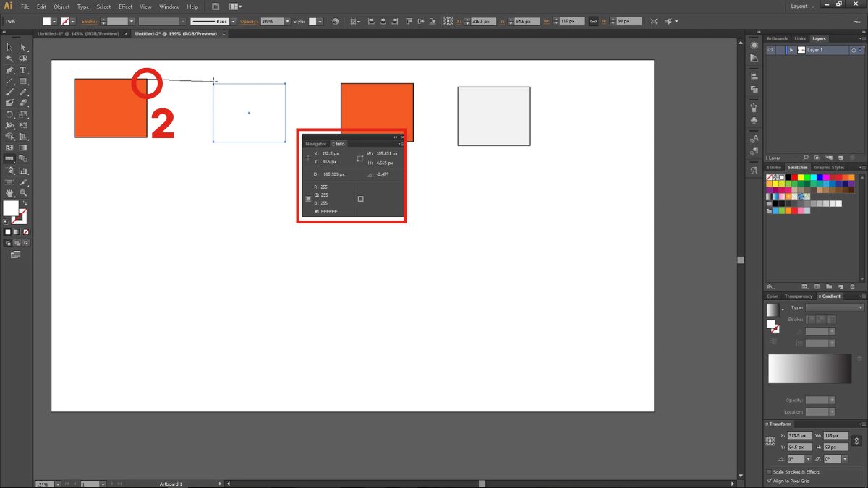Select the Hand tool

tap(9, 193)
